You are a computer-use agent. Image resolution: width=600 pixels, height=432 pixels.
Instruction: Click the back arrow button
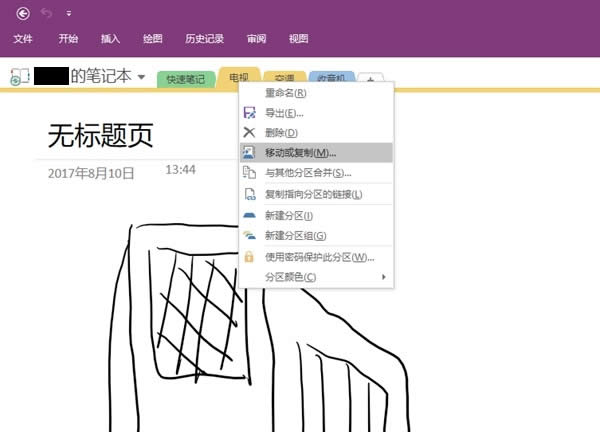tap(23, 13)
